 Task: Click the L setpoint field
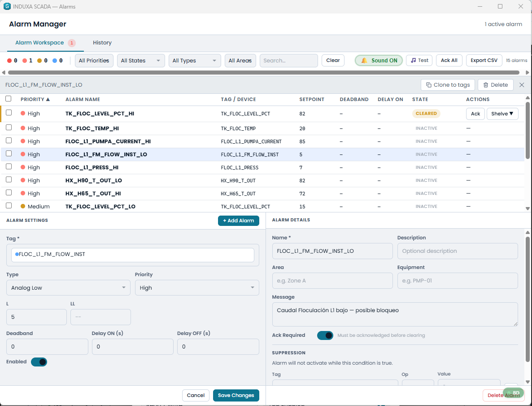(36, 317)
